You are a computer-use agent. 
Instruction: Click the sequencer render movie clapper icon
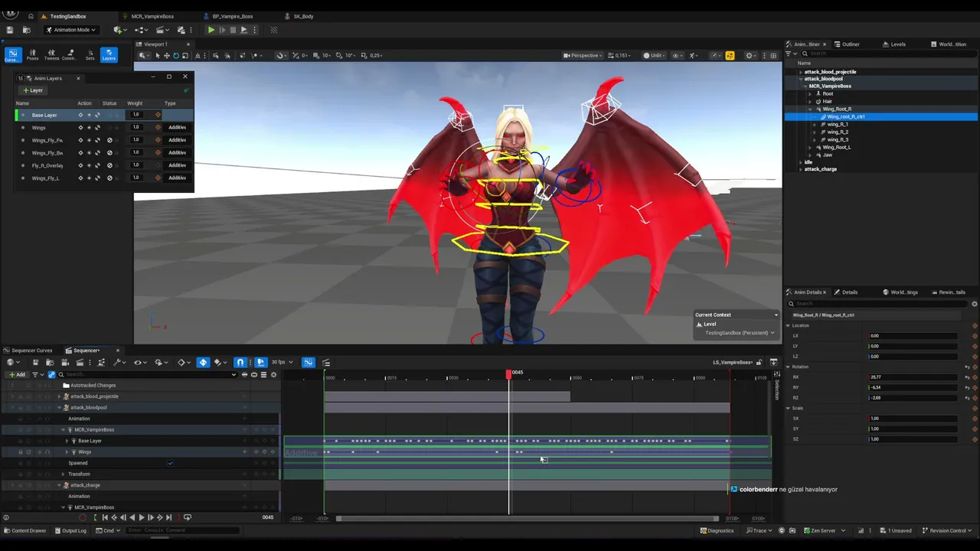coord(79,363)
